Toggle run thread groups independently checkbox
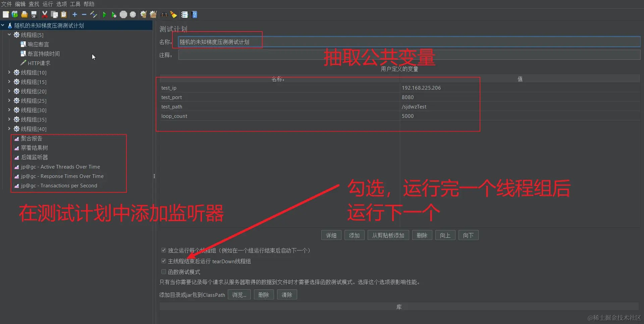 pyautogui.click(x=164, y=250)
